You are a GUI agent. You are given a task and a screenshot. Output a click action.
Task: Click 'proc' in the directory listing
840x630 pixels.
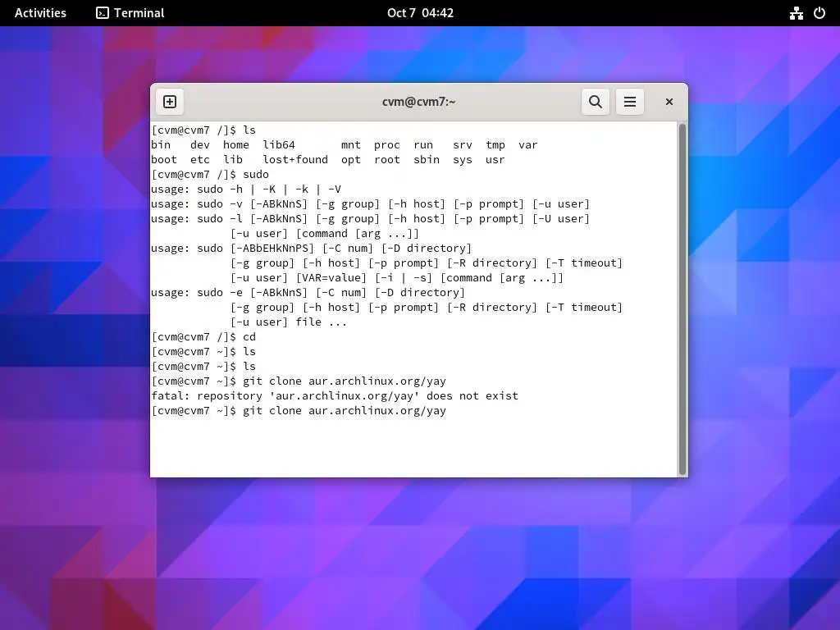coord(387,144)
